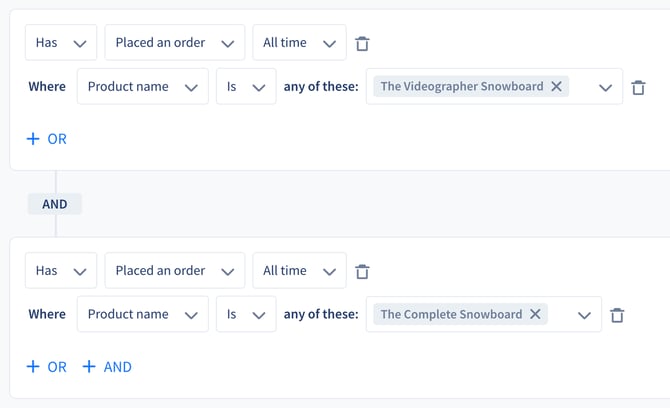Expand the Videographer Snowboard product selector chevron

click(x=605, y=88)
